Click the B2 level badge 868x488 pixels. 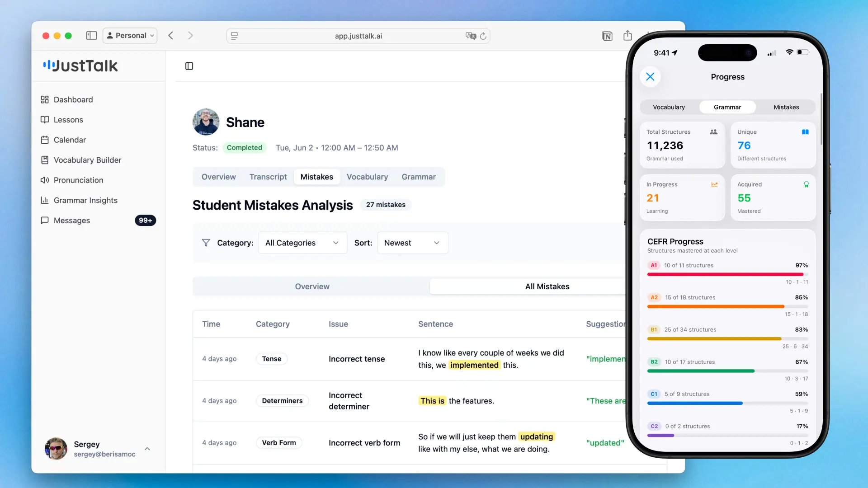point(654,362)
